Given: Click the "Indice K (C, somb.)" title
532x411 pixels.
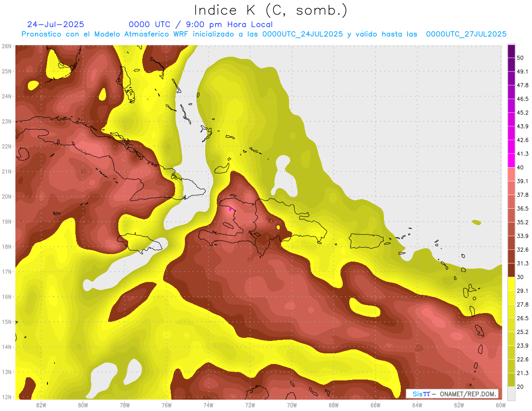Looking at the screenshot, I should [270, 10].
